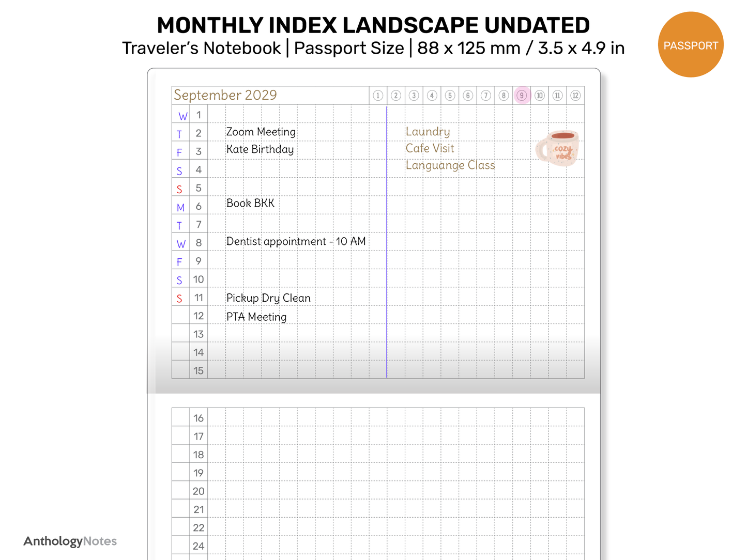
Task: Click highlighted month circle 9
Action: tap(522, 96)
